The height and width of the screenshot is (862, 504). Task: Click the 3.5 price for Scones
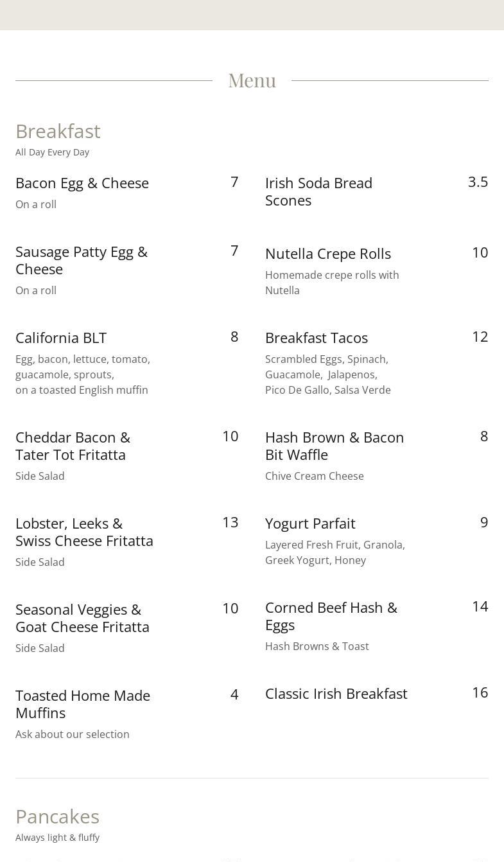click(478, 182)
